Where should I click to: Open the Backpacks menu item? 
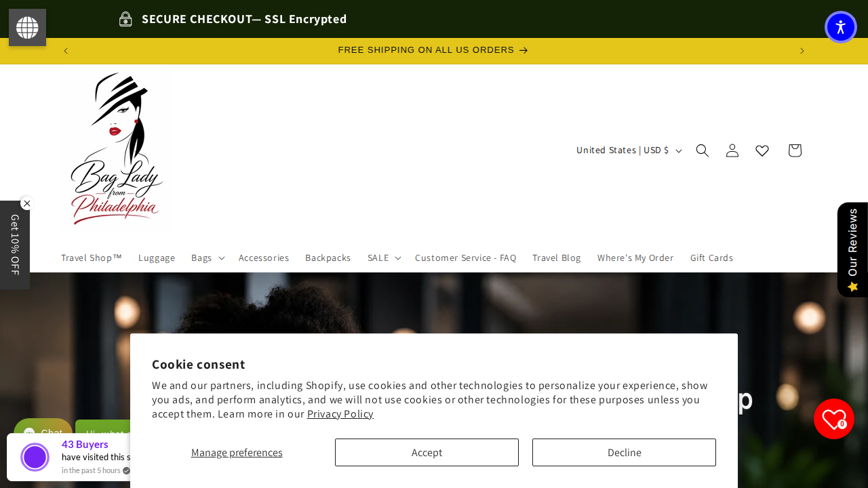(x=328, y=258)
